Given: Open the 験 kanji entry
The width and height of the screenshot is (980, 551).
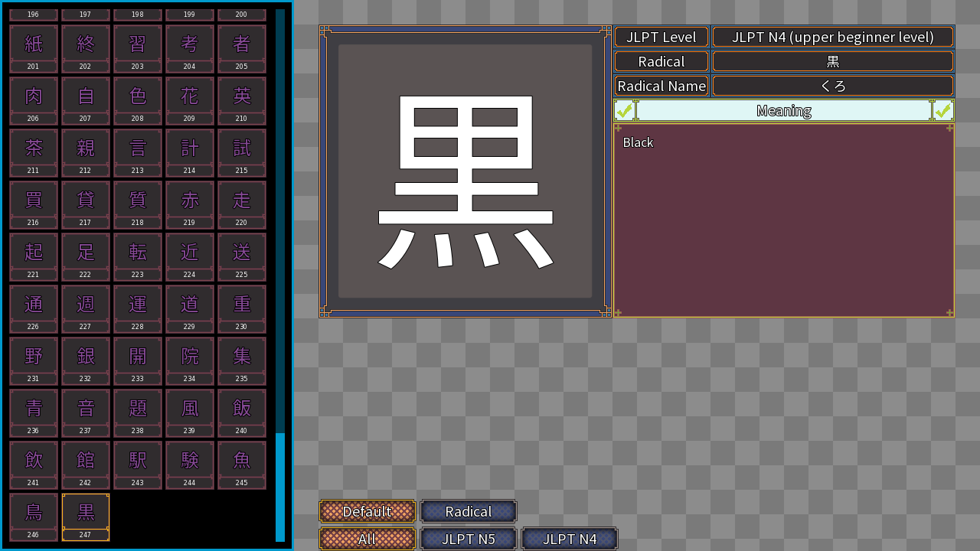Looking at the screenshot, I should (189, 459).
